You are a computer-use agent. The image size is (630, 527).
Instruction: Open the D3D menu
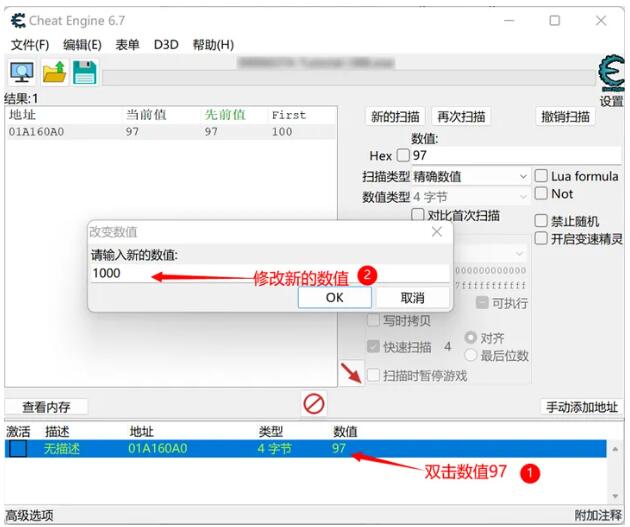(x=165, y=45)
